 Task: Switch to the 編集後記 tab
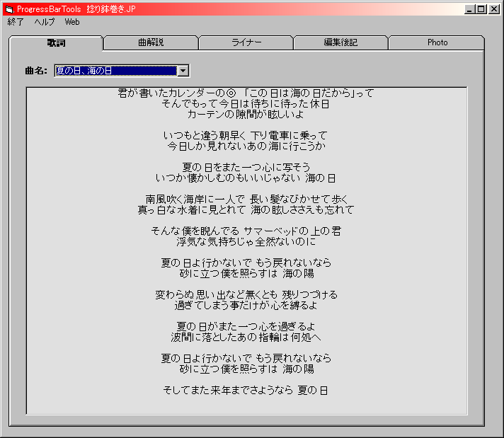340,42
